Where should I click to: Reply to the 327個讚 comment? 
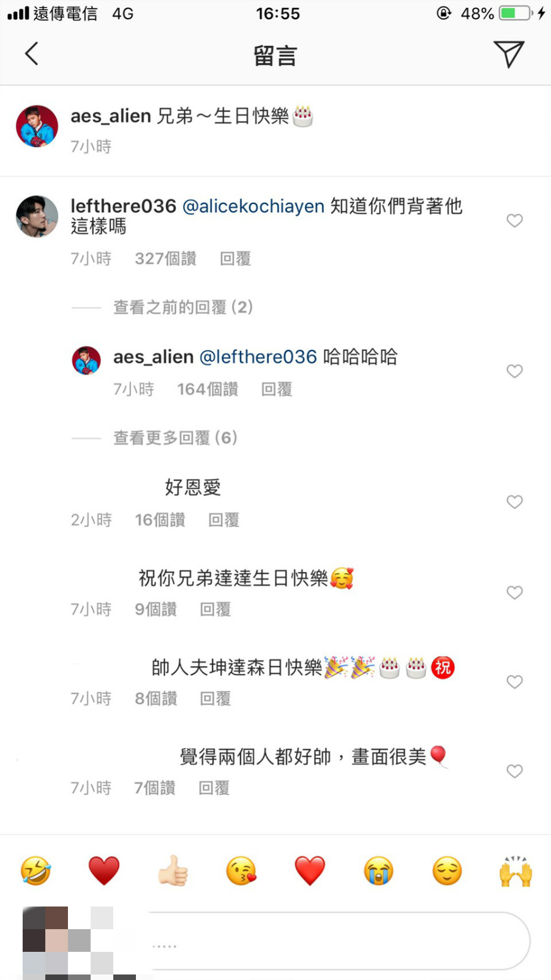click(235, 258)
